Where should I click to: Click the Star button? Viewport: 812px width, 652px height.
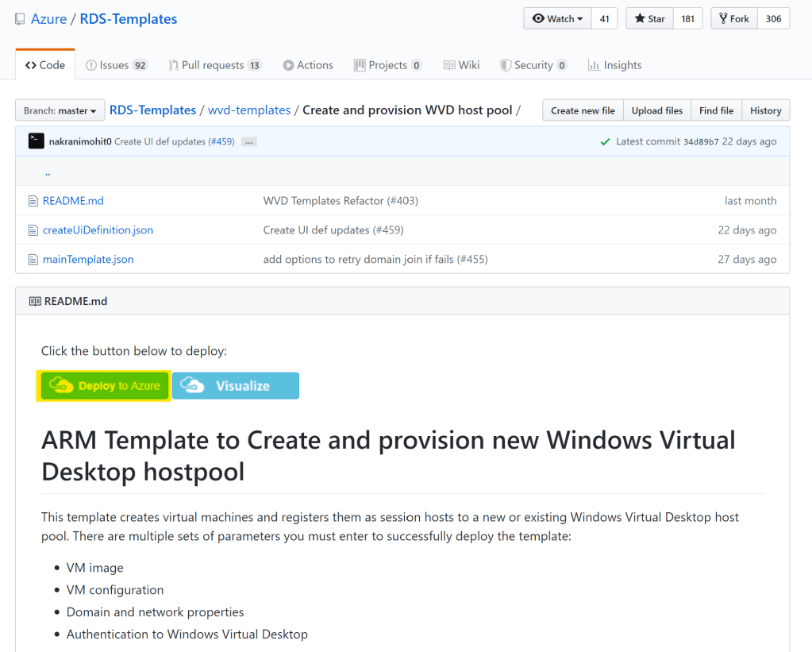coord(650,19)
